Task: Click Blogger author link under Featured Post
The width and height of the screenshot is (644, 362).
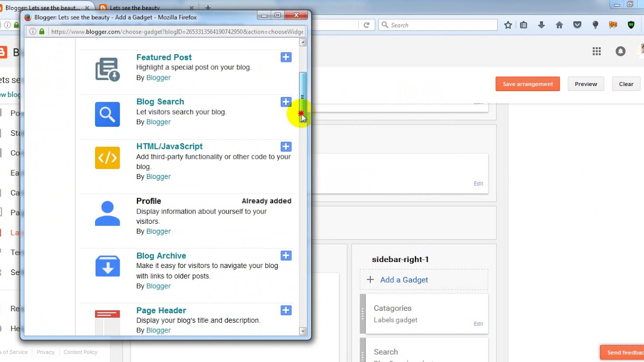Action: pyautogui.click(x=158, y=77)
